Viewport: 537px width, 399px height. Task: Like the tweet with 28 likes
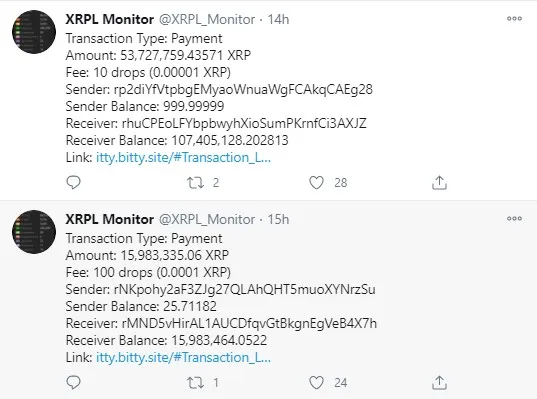tap(316, 183)
